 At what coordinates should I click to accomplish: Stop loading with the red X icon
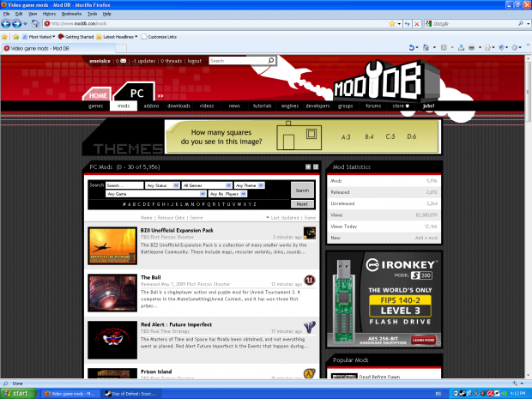417,24
